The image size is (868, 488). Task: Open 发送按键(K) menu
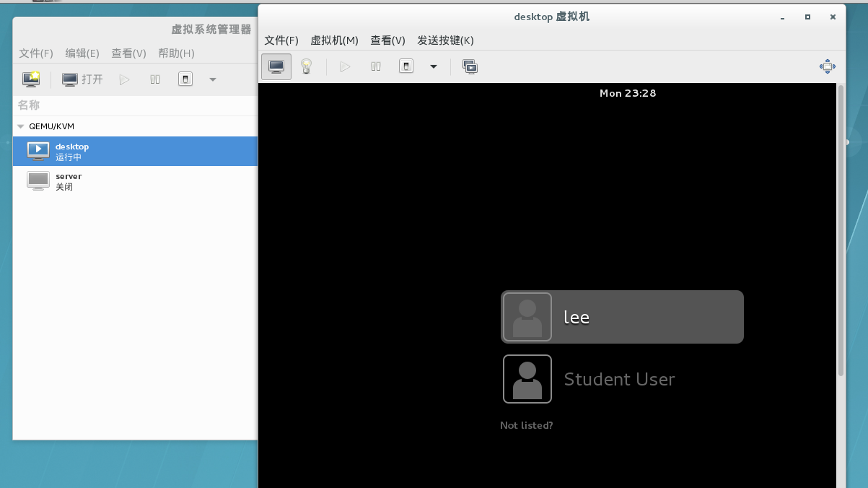point(445,40)
